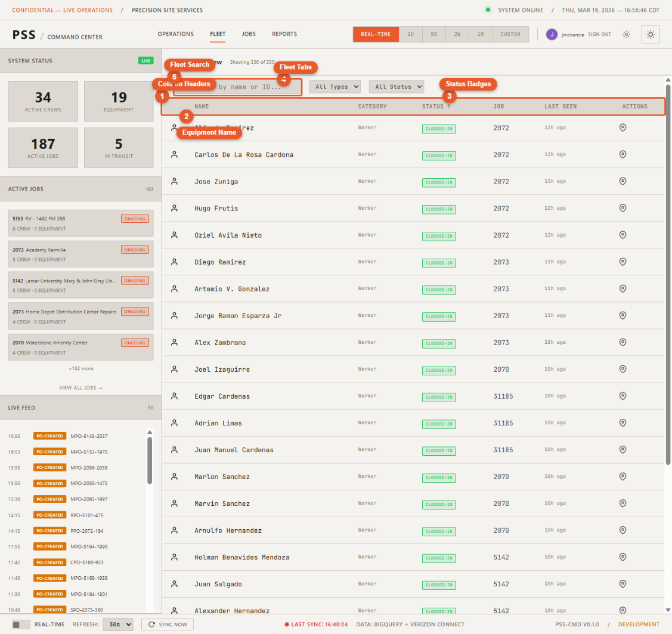Change the refresh interval from 30s
This screenshot has height=634, width=672.
click(x=117, y=625)
